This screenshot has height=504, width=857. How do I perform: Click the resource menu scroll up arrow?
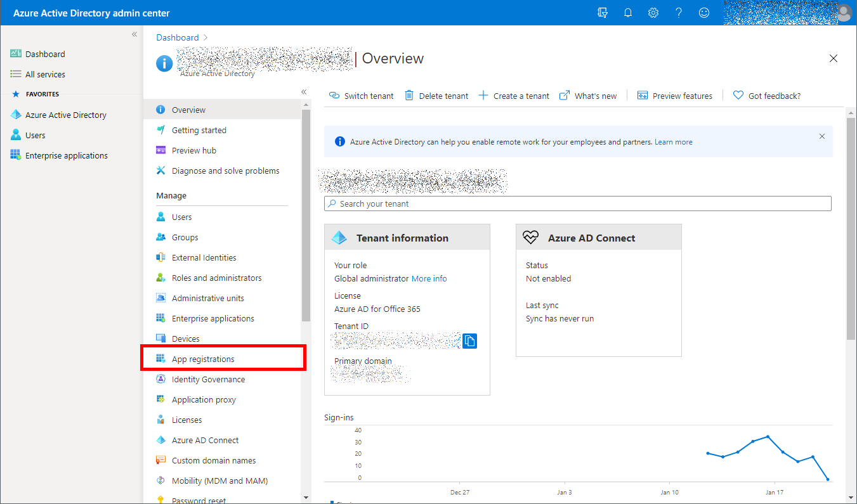(x=306, y=104)
